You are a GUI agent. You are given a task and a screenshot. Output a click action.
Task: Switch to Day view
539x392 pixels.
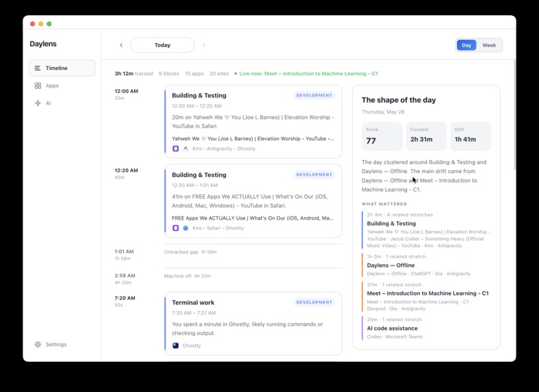[x=466, y=45]
